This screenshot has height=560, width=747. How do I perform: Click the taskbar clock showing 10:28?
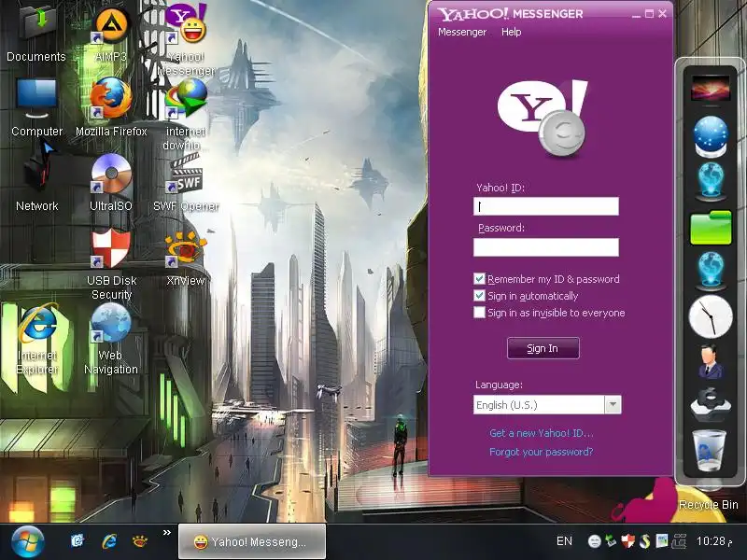(714, 541)
